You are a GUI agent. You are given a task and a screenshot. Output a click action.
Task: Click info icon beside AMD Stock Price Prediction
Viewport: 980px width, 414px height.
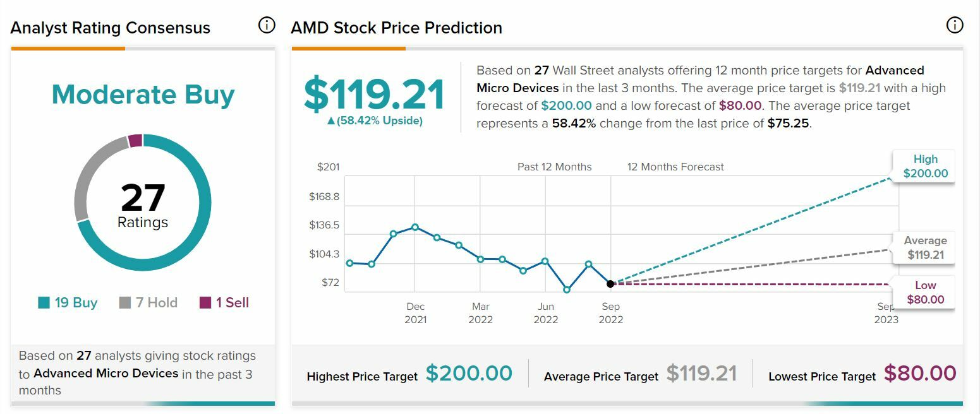pos(954,25)
